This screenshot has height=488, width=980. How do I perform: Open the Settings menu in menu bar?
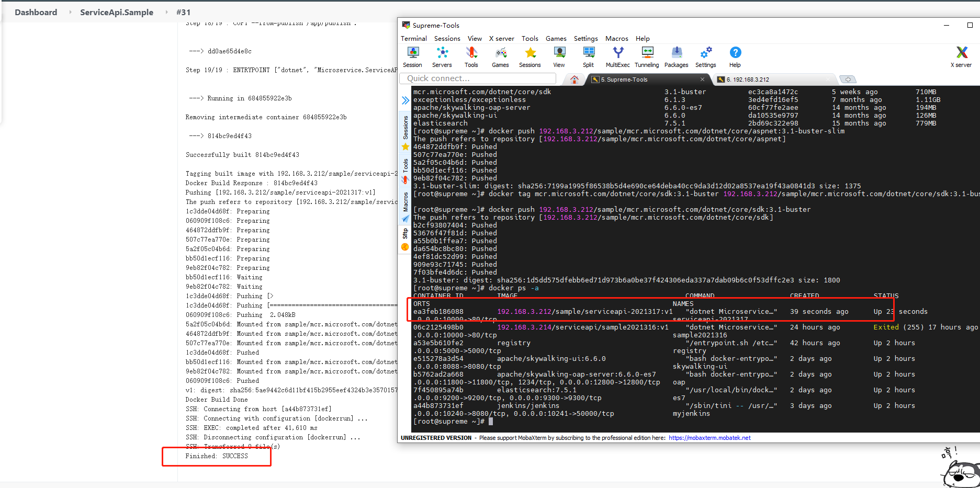(x=586, y=39)
